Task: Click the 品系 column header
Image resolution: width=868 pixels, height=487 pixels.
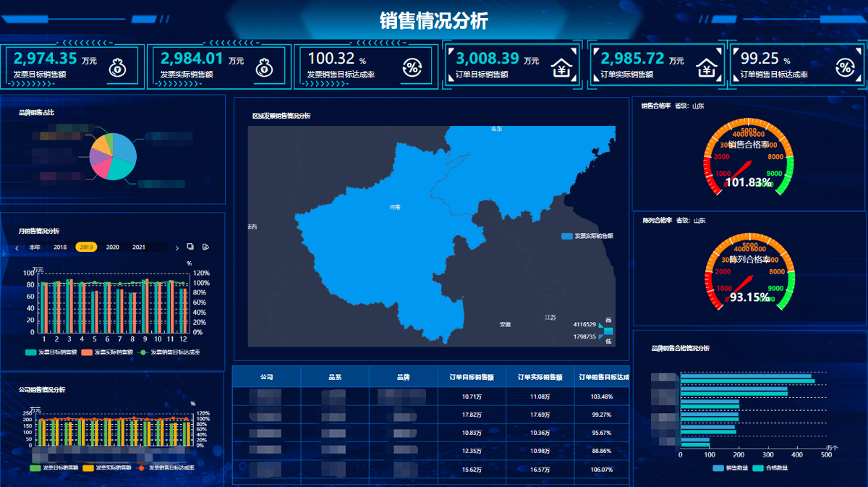Action: 334,377
